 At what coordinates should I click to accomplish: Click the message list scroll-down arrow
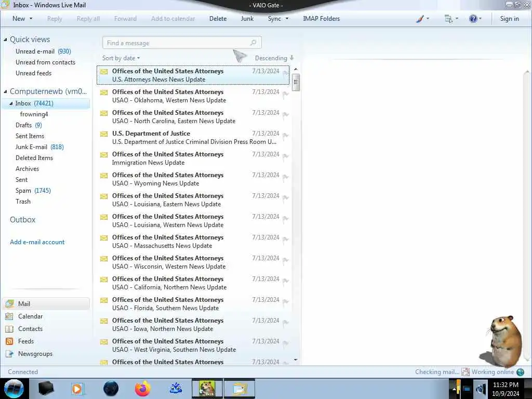click(x=296, y=360)
